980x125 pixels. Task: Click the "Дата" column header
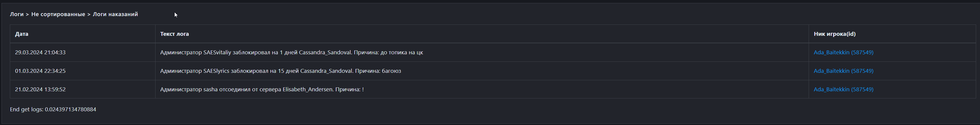tap(22, 34)
